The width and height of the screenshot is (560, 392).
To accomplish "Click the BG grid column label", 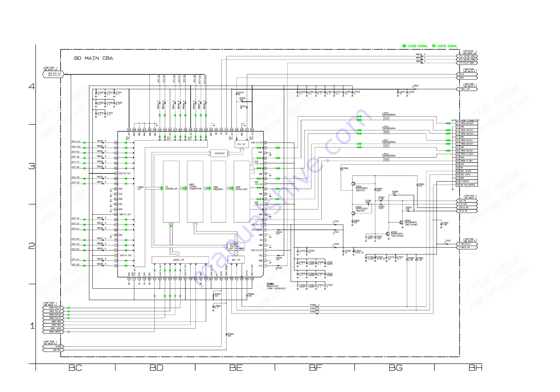I will tap(396, 368).
